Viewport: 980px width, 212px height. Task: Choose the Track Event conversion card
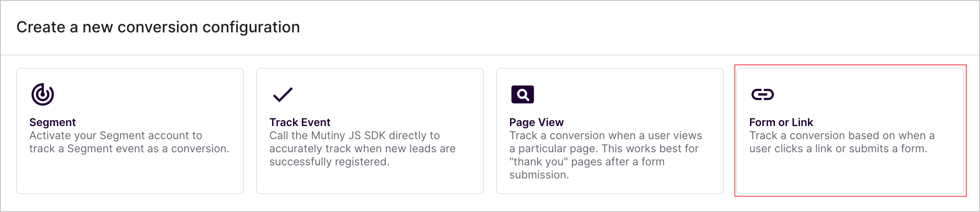click(370, 131)
